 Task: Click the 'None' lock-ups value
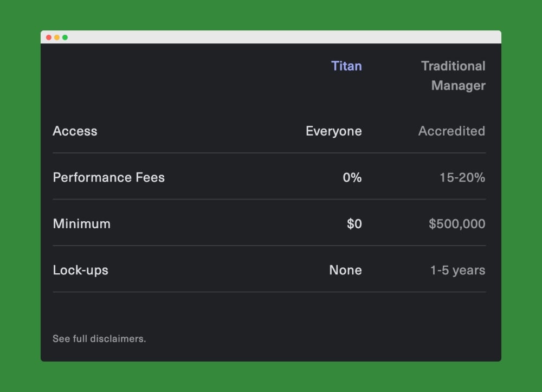tap(345, 270)
